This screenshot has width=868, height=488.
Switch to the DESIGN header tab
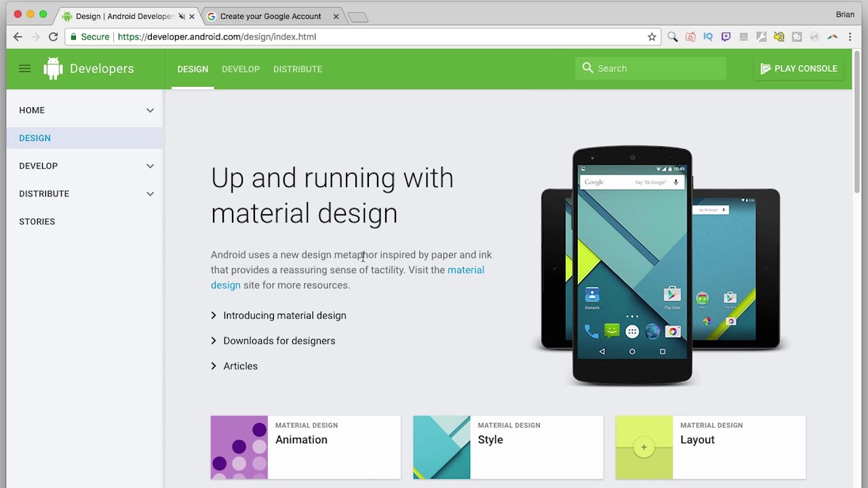tap(193, 69)
